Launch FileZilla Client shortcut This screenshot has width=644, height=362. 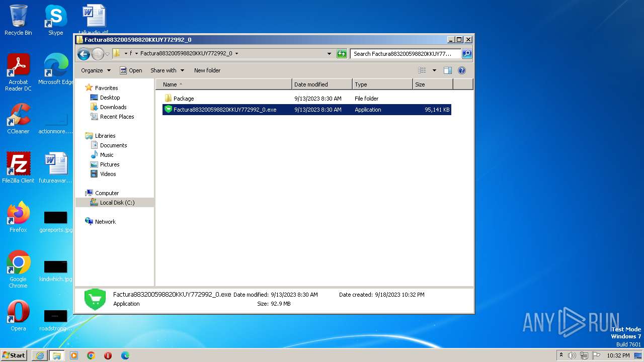coord(18,168)
